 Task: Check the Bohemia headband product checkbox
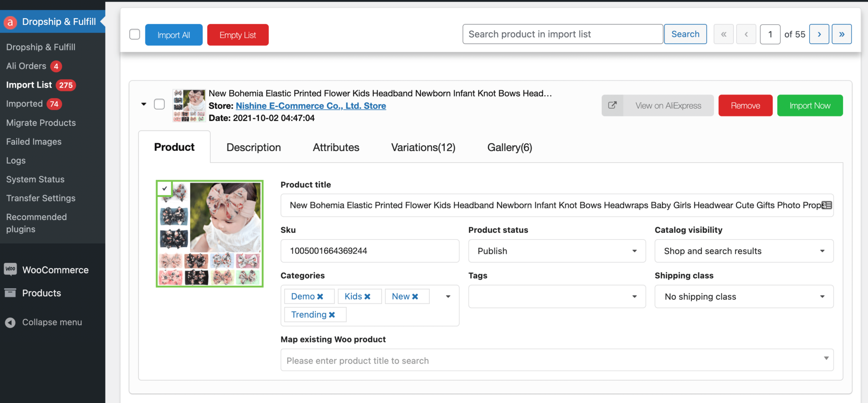pyautogui.click(x=159, y=104)
